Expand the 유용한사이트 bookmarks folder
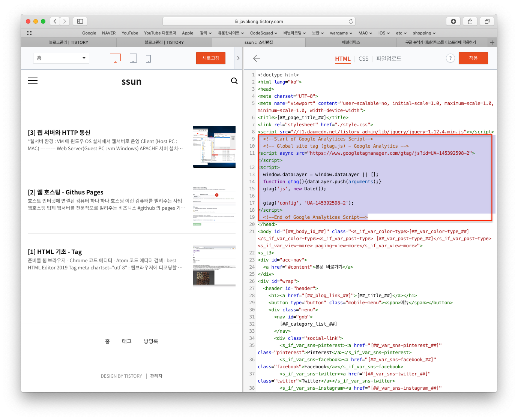 point(231,33)
